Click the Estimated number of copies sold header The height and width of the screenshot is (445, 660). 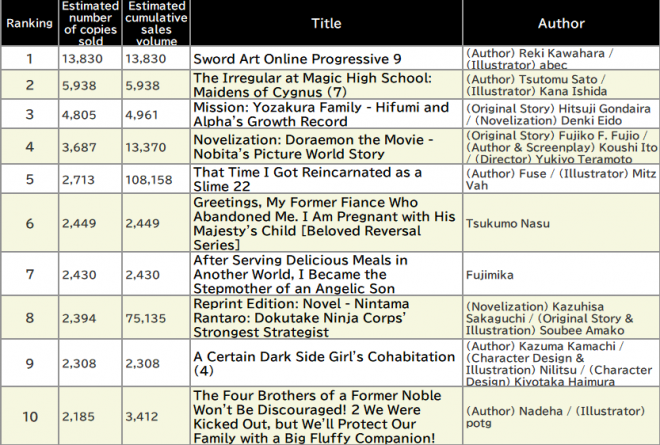(90, 24)
